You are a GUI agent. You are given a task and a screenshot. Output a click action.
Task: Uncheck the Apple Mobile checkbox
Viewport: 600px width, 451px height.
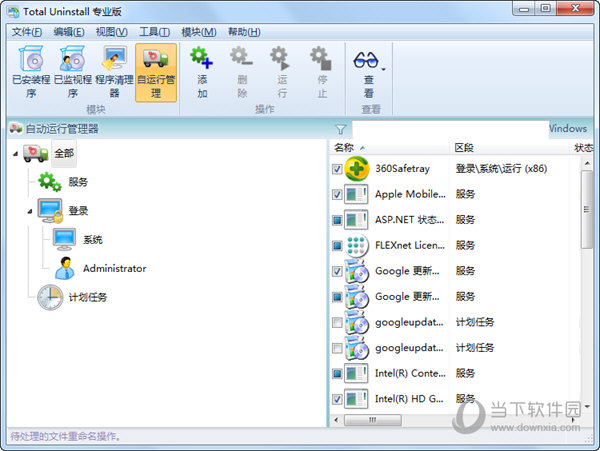click(x=337, y=194)
